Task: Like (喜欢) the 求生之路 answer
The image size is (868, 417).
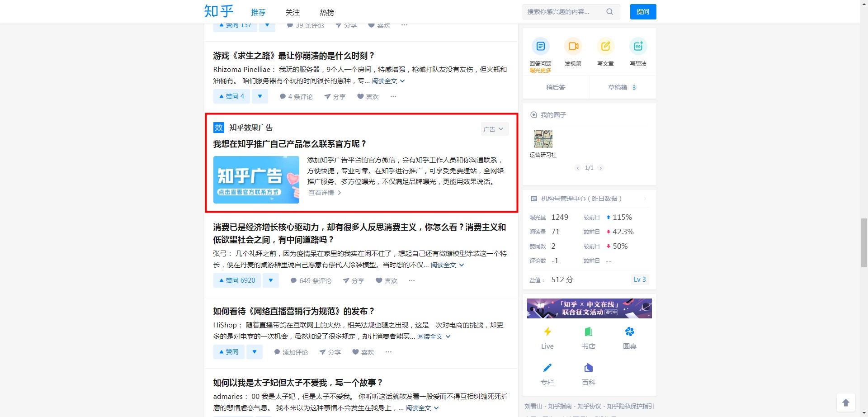Action: click(x=368, y=97)
